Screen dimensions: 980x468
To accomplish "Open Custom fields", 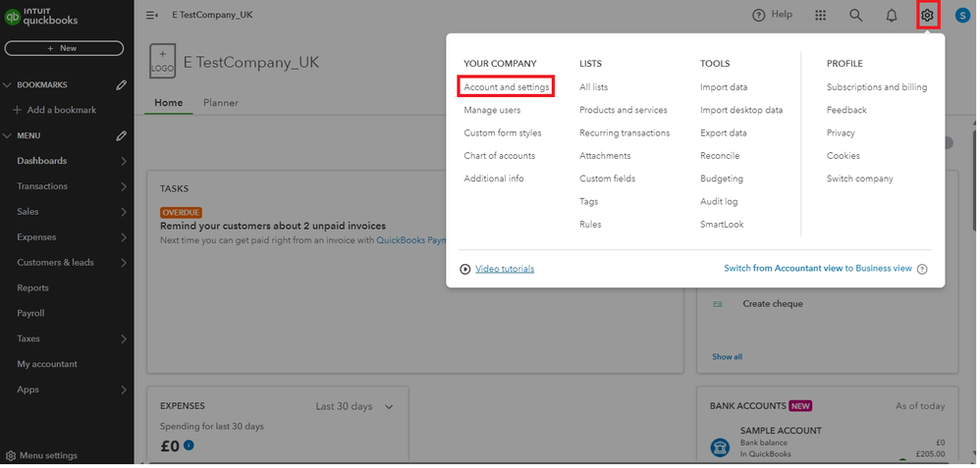I will [x=607, y=179].
